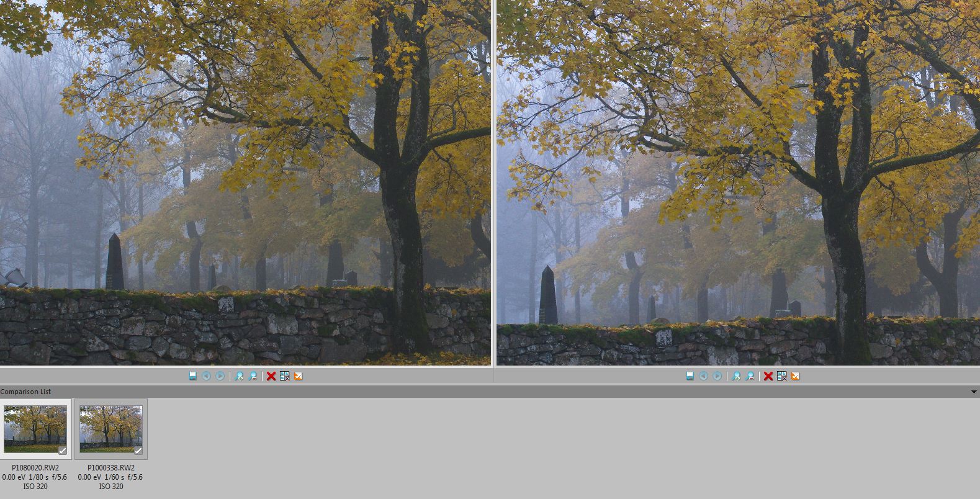This screenshot has height=499, width=980.
Task: Select the P1080020.RW2 thumbnail
Action: (35, 429)
